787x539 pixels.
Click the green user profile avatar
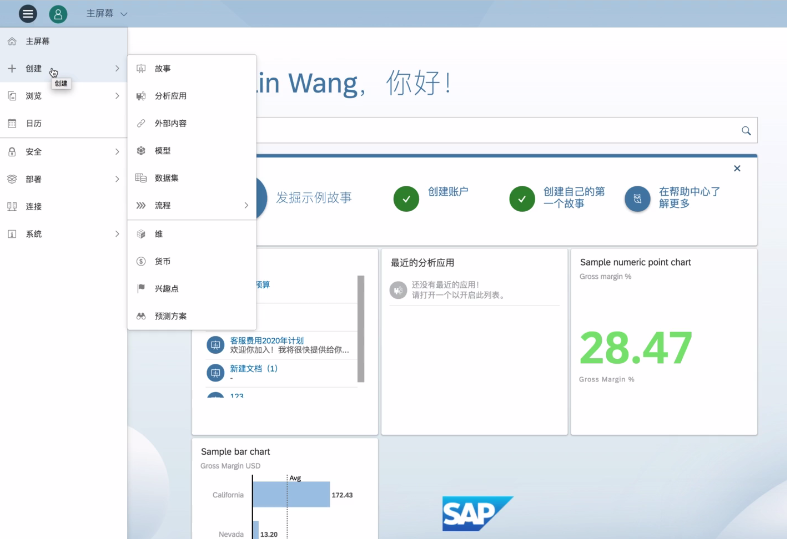[x=58, y=14]
